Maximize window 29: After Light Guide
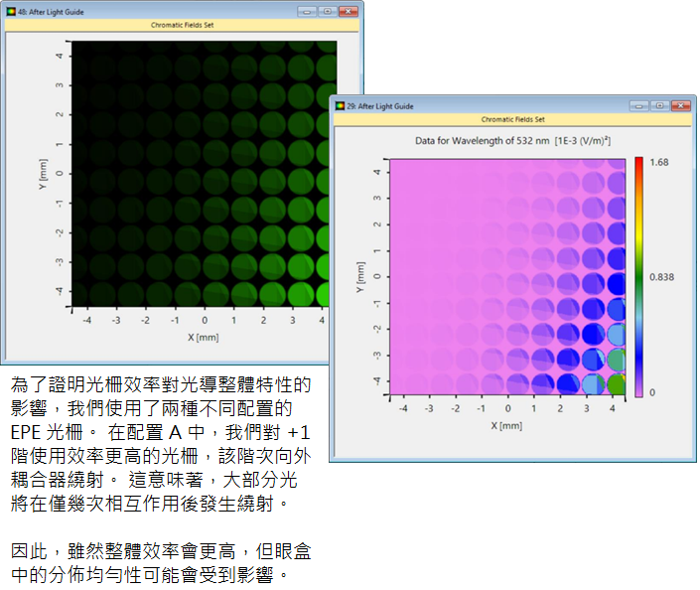This screenshot has height=590, width=700. coord(659,106)
